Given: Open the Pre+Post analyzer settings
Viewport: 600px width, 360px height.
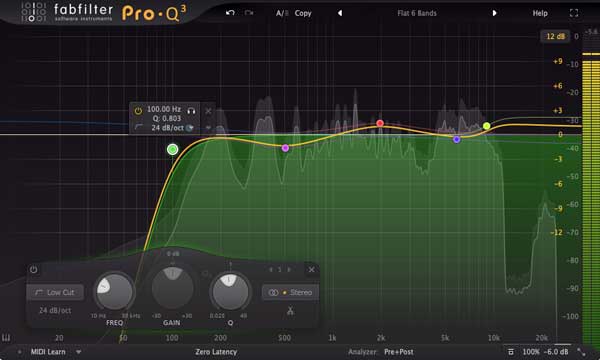Looking at the screenshot, I should click(x=399, y=352).
